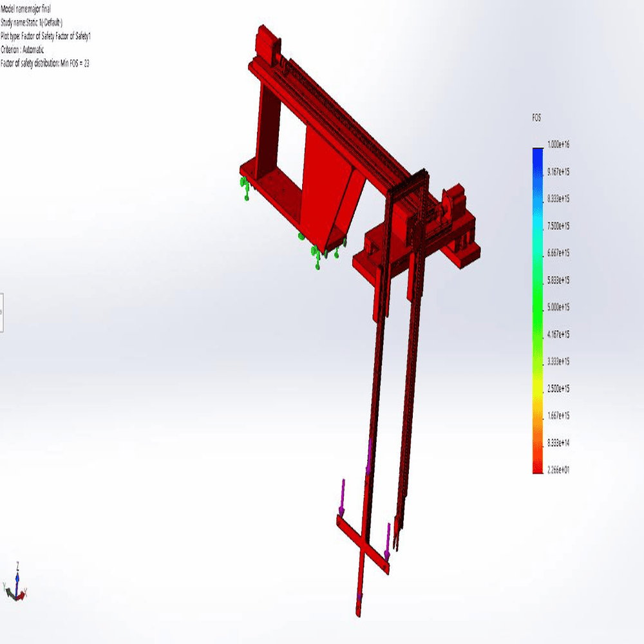Click the green Y axis of the orientation triad
The width and height of the screenshot is (644, 644).
(9, 591)
